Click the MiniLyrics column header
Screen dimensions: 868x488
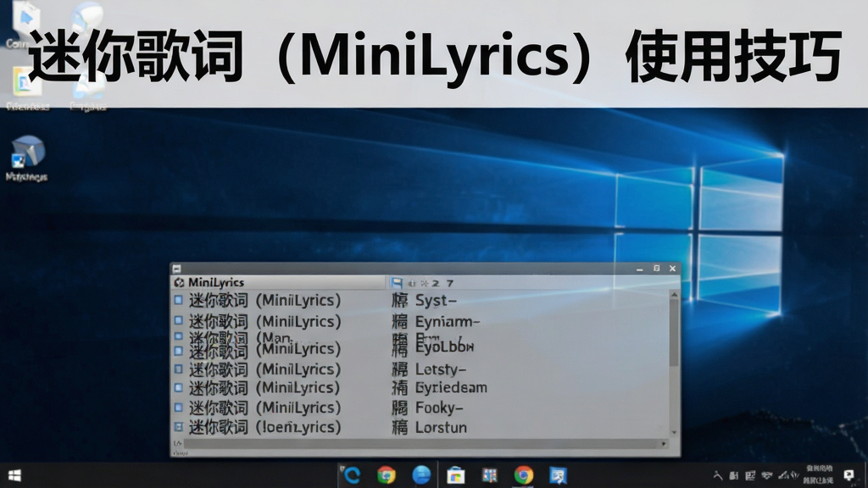click(278, 283)
